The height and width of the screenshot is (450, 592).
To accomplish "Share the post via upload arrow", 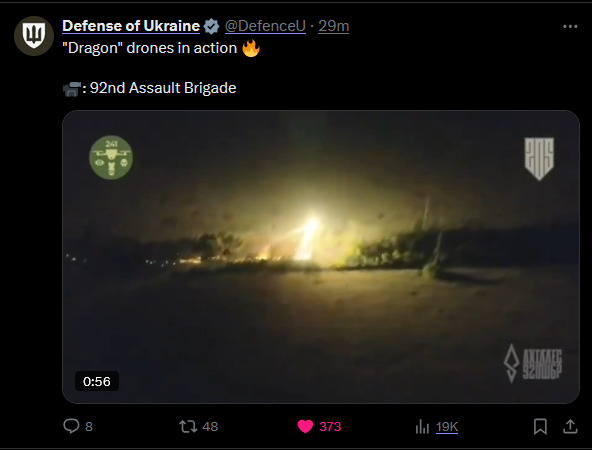I will click(x=570, y=427).
